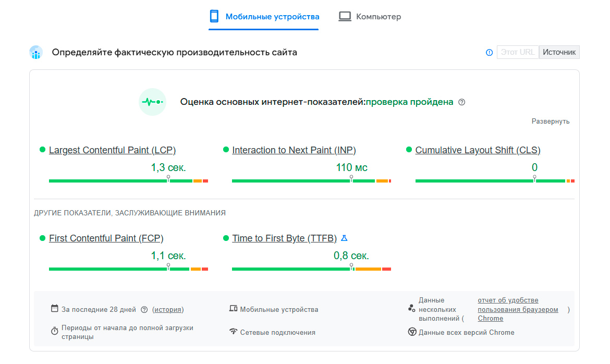Viewport: 610px width, 364px height.
Task: Switch to the Компьютер tab
Action: (370, 17)
